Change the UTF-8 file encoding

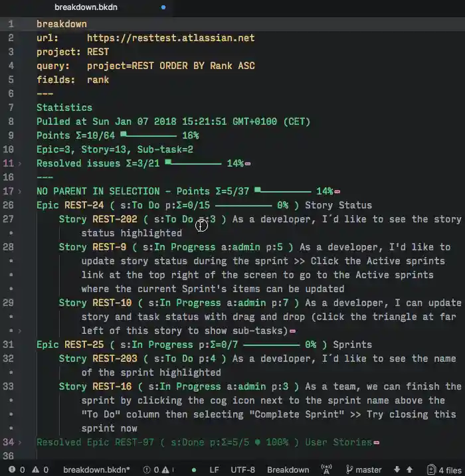(x=243, y=470)
